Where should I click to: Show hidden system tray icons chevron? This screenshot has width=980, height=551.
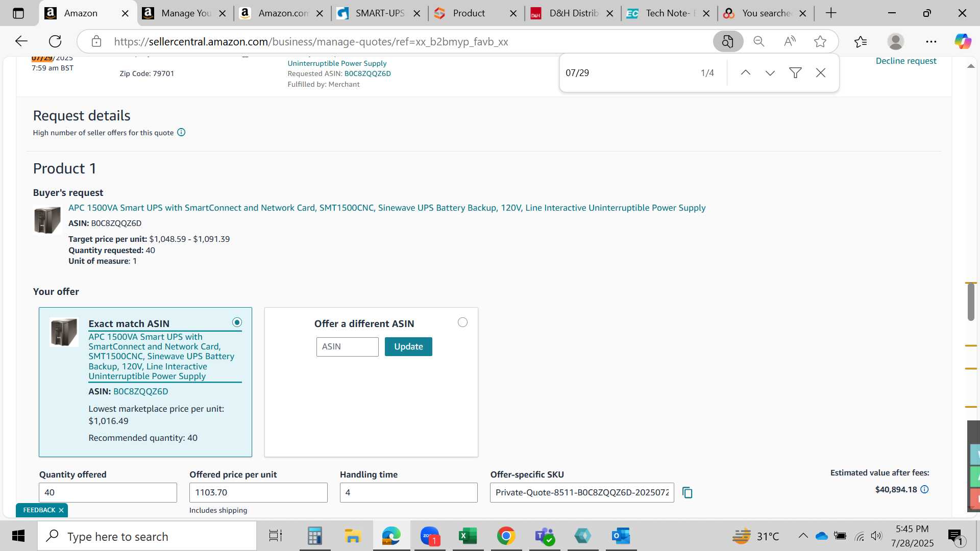pos(803,536)
